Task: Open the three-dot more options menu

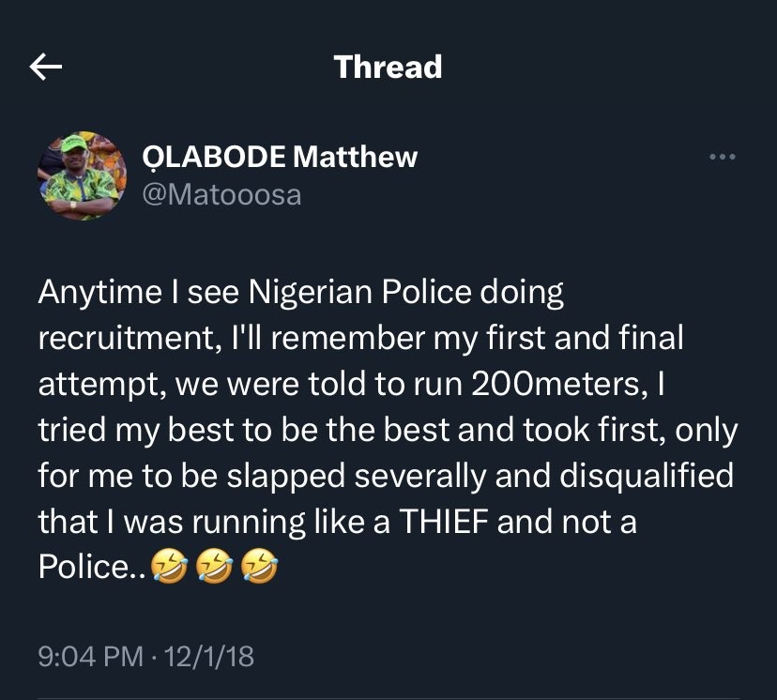Action: [x=722, y=157]
